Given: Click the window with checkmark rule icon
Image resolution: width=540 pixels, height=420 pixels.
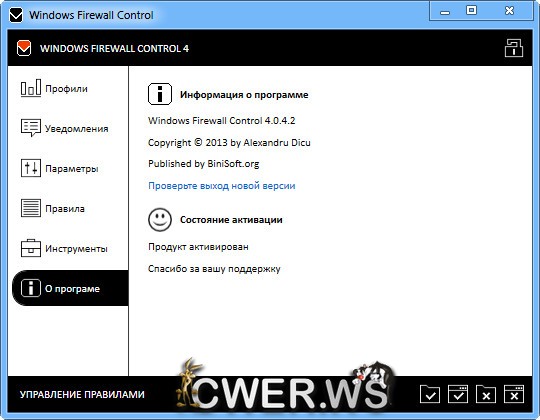Looking at the screenshot, I should (x=458, y=394).
